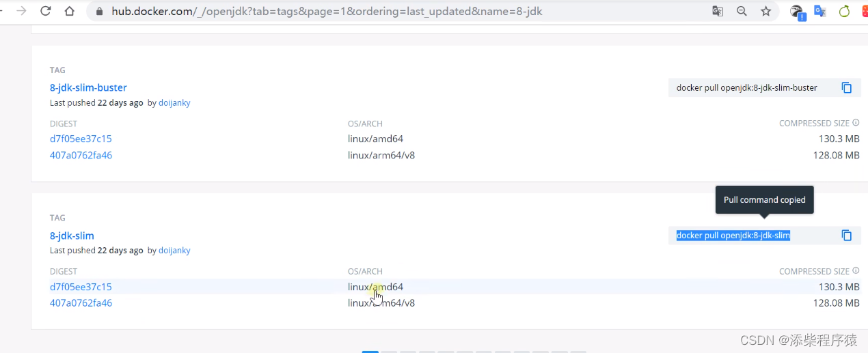Go forward in browser history
Screen dimensions: 868x353
[x=21, y=11]
